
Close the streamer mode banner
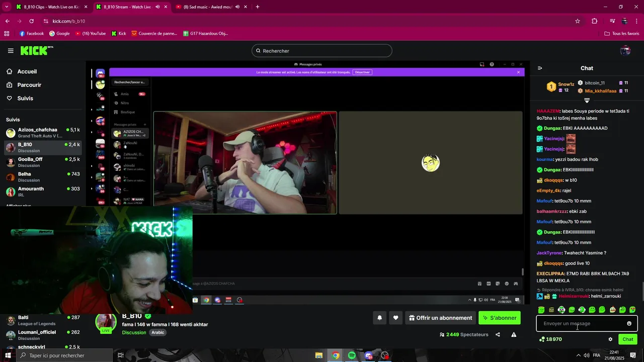[518, 72]
